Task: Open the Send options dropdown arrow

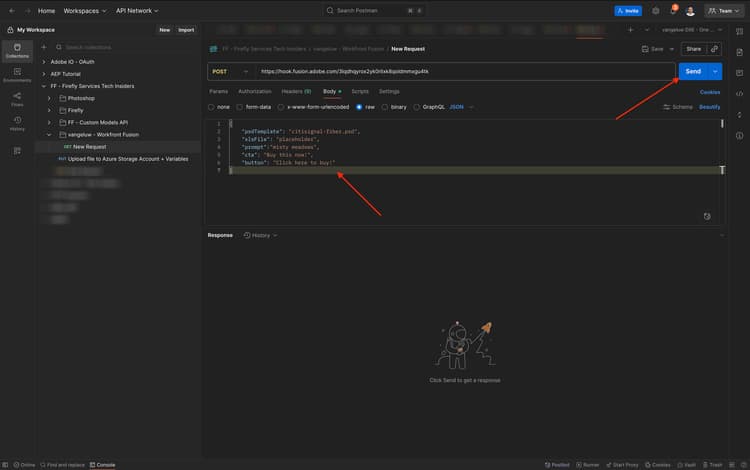Action: coord(716,71)
